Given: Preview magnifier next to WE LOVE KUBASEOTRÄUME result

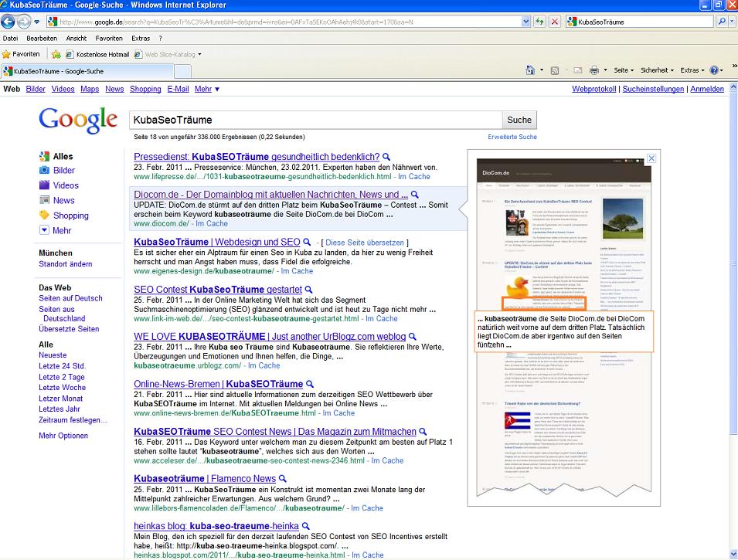Looking at the screenshot, I should click(x=413, y=337).
